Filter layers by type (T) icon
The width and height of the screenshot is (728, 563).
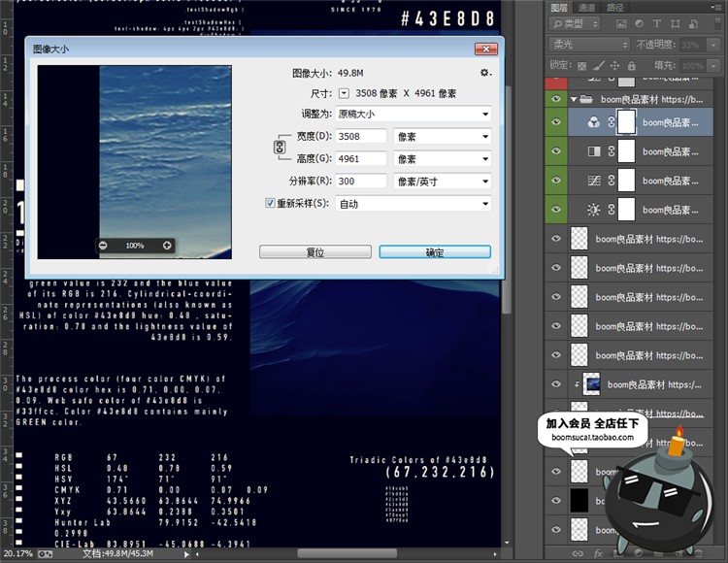tap(657, 23)
